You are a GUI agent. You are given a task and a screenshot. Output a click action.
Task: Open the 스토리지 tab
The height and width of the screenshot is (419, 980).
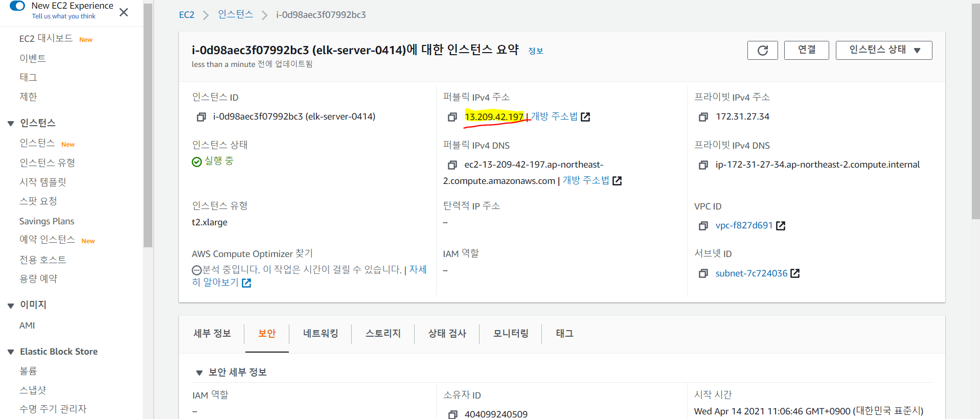[383, 334]
